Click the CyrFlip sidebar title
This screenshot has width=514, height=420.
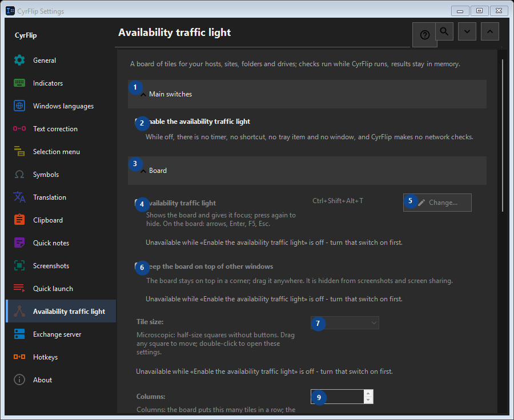point(26,35)
